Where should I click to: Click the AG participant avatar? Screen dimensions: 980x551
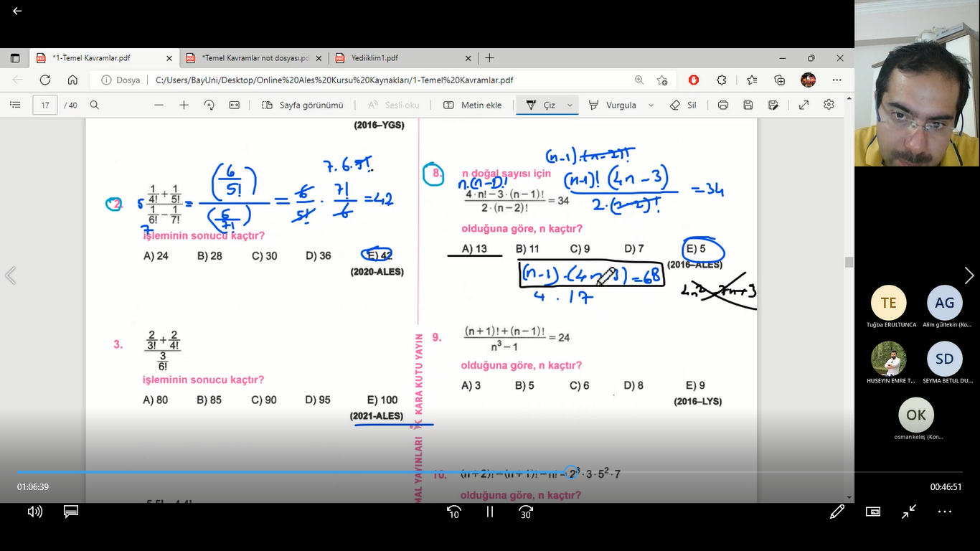[x=944, y=303]
